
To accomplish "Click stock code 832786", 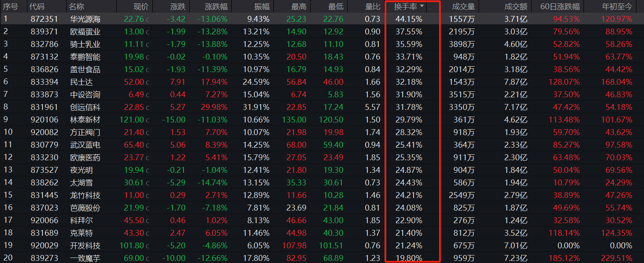I will [x=45, y=44].
